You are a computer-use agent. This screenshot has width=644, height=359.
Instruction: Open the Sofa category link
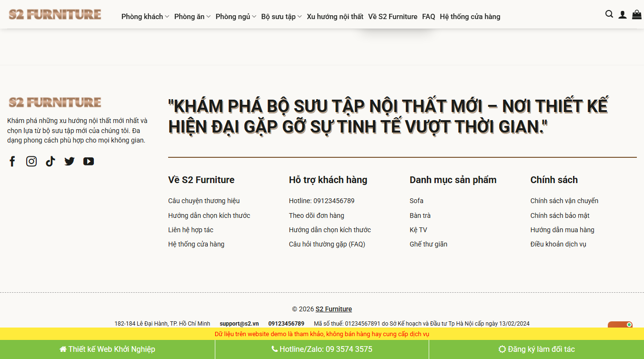click(416, 201)
